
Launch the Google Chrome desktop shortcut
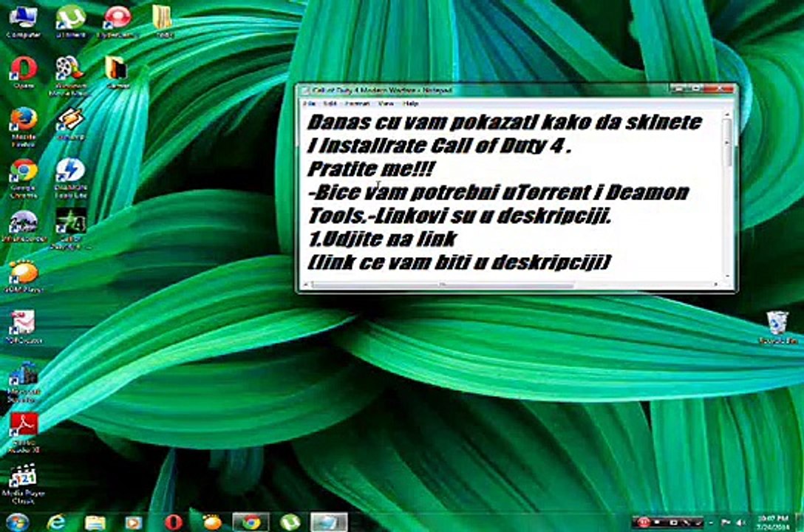[24, 178]
